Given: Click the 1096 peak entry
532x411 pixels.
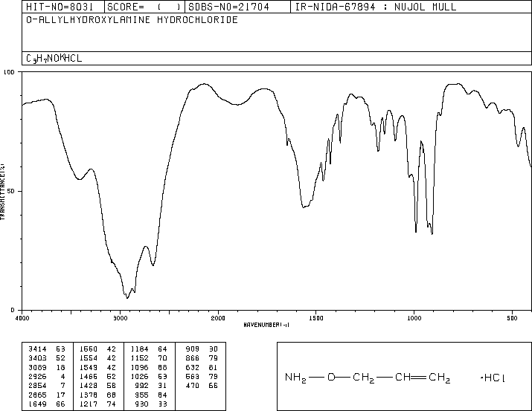Looking at the screenshot, I should pos(149,368).
